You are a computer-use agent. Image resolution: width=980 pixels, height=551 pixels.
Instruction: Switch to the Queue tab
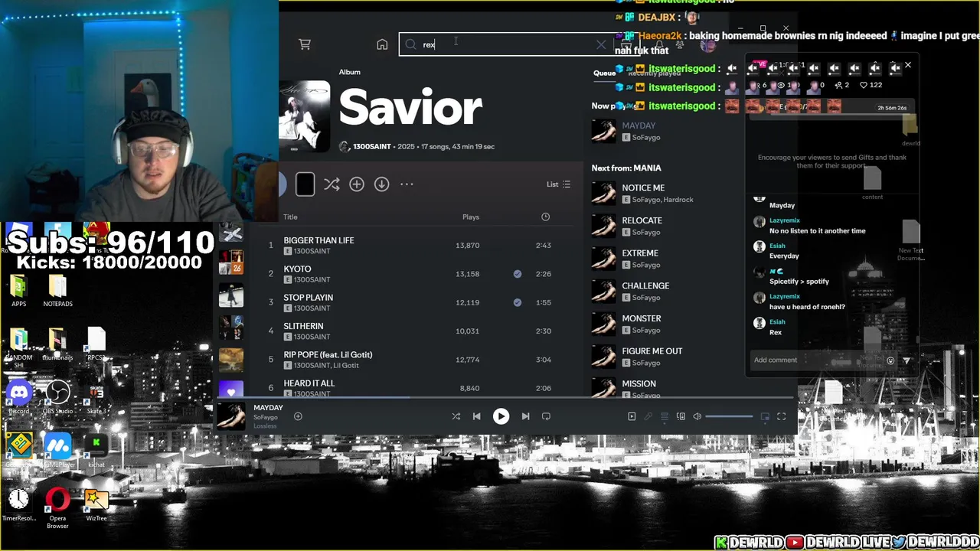tap(604, 73)
